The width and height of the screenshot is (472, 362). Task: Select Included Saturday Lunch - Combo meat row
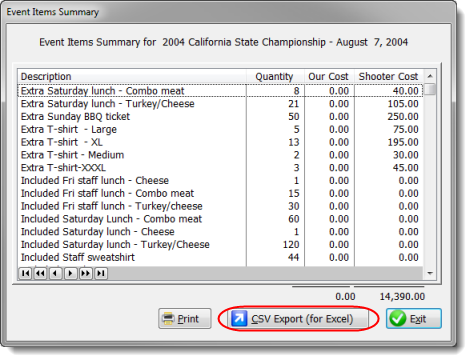point(220,219)
